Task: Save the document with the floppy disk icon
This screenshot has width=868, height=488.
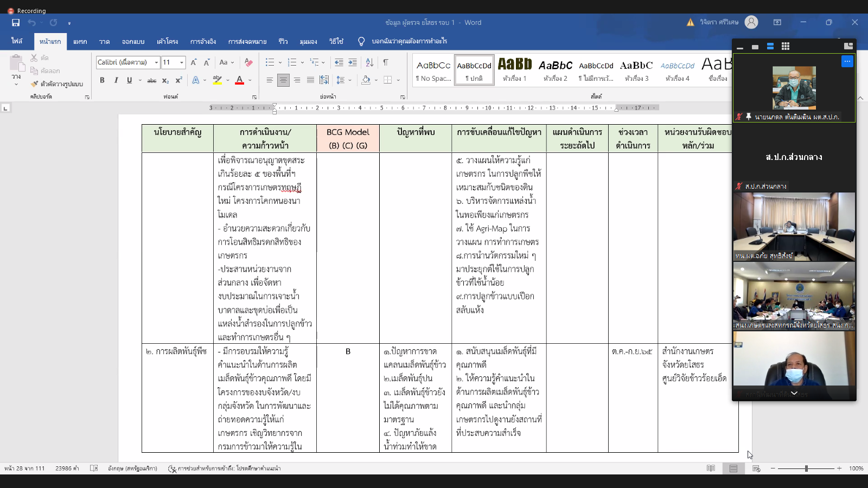Action: [x=16, y=23]
